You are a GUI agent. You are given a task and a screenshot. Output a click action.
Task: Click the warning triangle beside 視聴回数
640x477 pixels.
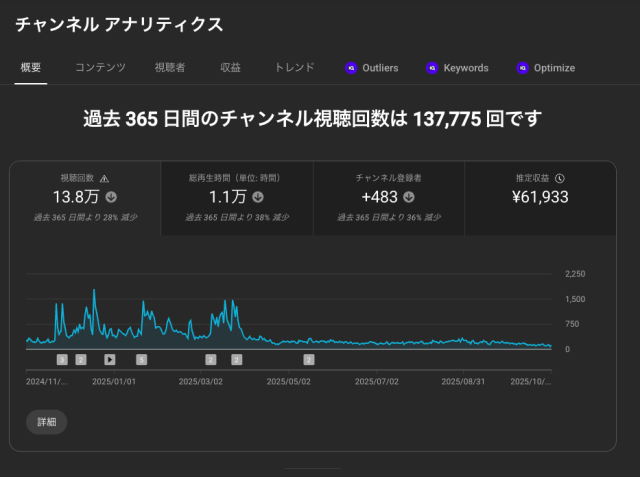[105, 178]
